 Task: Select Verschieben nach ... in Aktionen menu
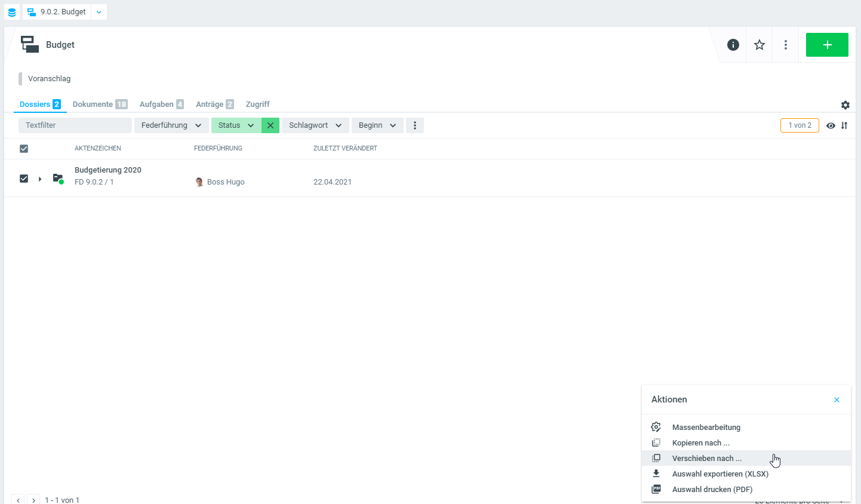click(707, 459)
